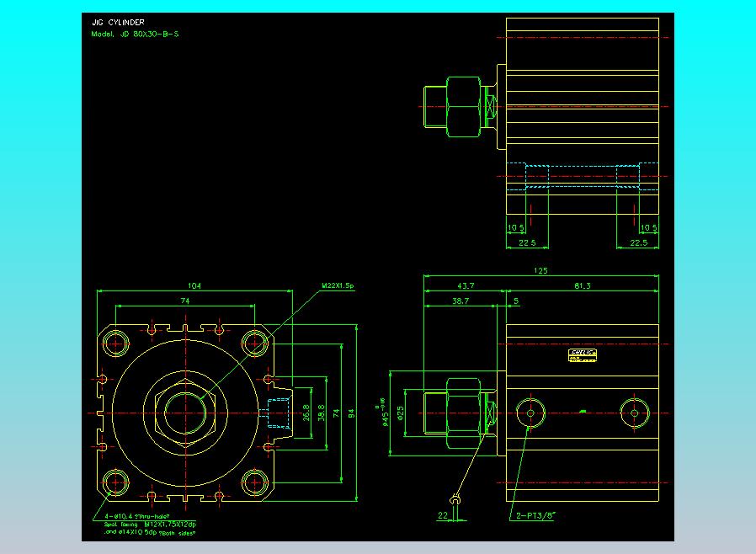
Task: Click the "ø45" toleranced diameter label
Action: coord(384,413)
